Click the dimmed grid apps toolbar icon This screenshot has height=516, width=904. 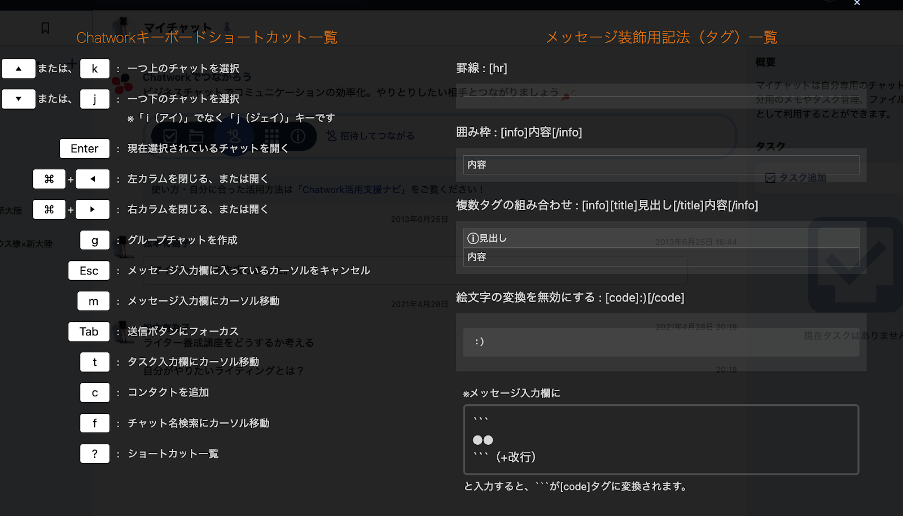pyautogui.click(x=272, y=136)
